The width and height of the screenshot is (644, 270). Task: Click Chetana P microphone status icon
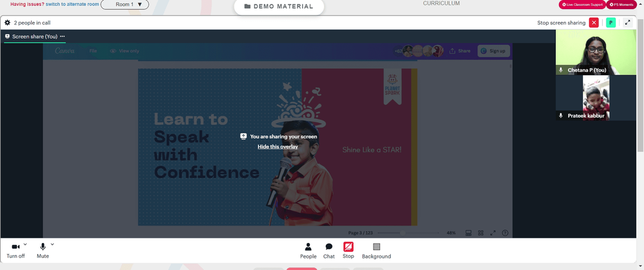click(x=561, y=70)
